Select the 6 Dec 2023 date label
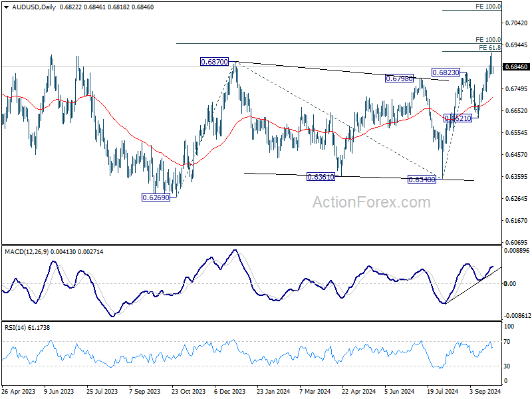 229,391
